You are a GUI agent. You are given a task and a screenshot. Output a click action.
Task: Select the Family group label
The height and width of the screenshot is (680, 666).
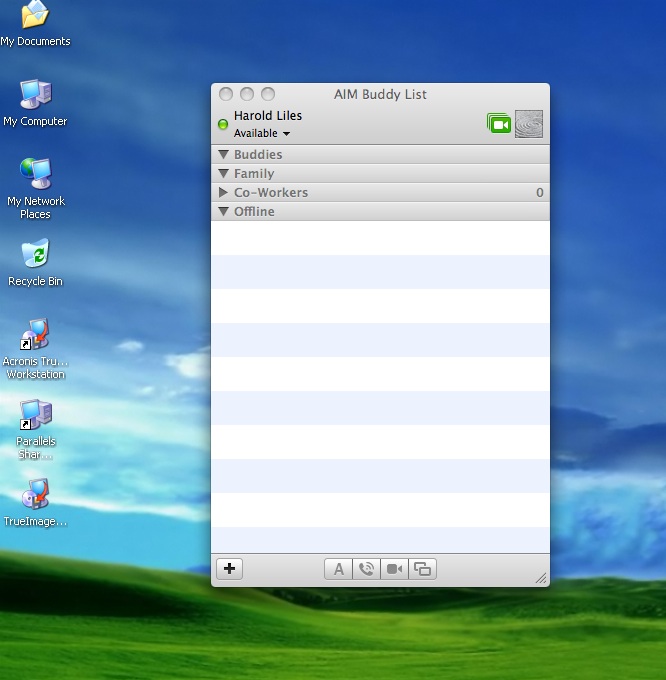click(x=254, y=173)
